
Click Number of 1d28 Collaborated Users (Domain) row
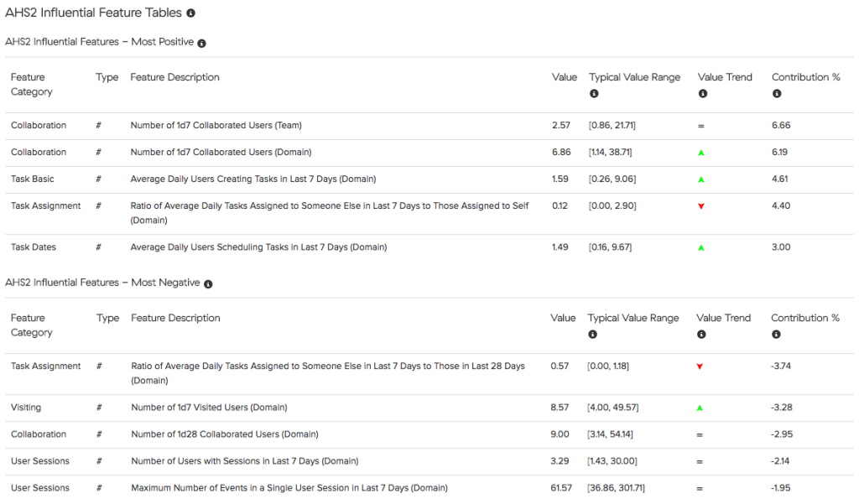click(429, 434)
